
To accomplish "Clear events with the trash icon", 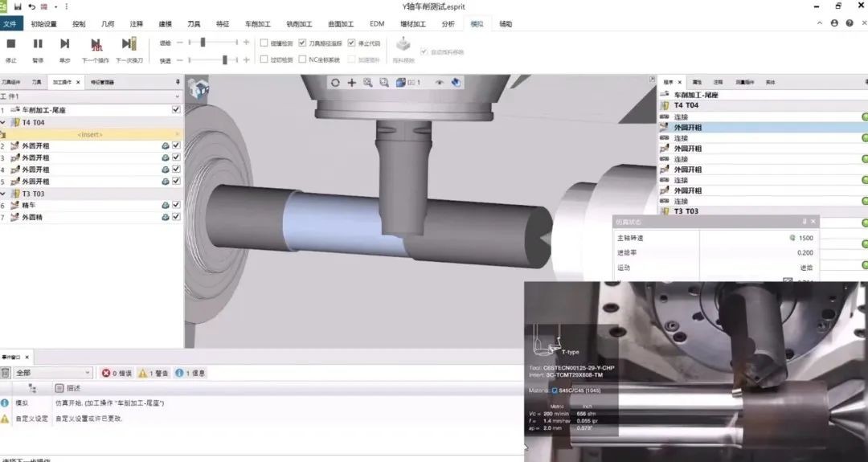I will click(x=6, y=373).
